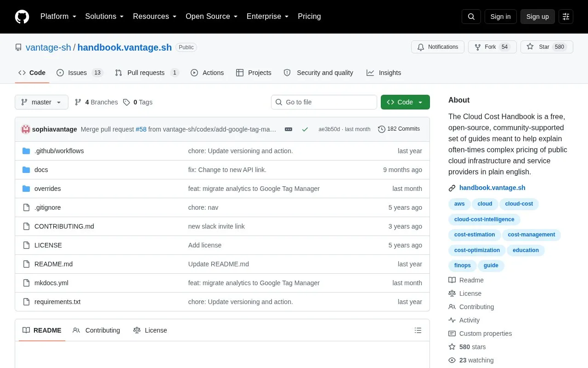This screenshot has width=588, height=368.
Task: Expand the Enterprise menu
Action: pos(267,17)
